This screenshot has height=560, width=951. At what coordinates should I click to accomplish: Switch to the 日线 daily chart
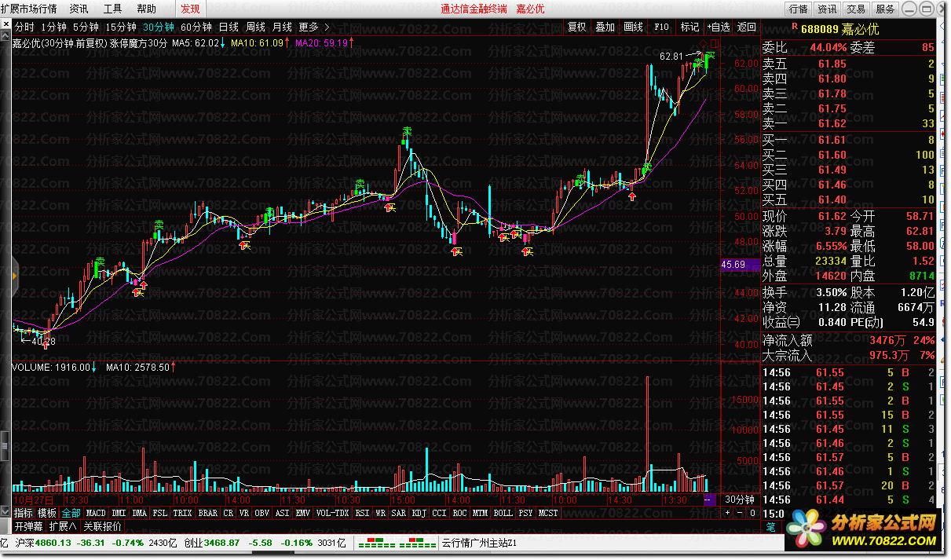pos(229,27)
